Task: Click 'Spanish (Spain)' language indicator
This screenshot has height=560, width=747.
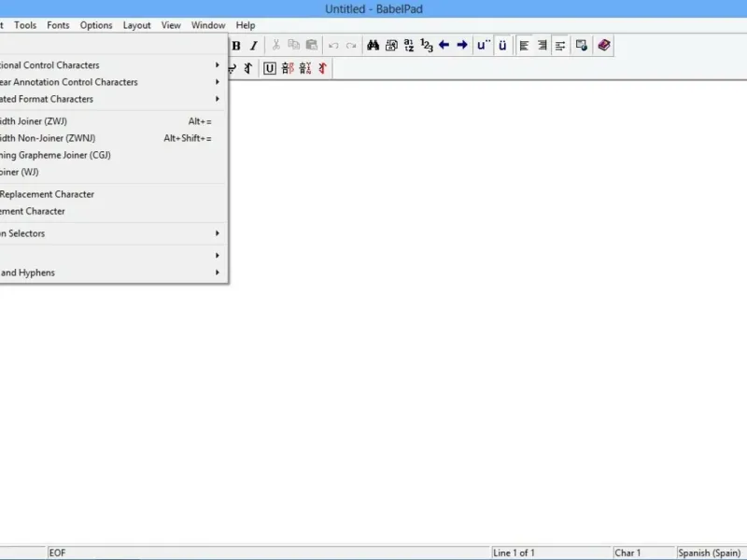Action: click(712, 553)
